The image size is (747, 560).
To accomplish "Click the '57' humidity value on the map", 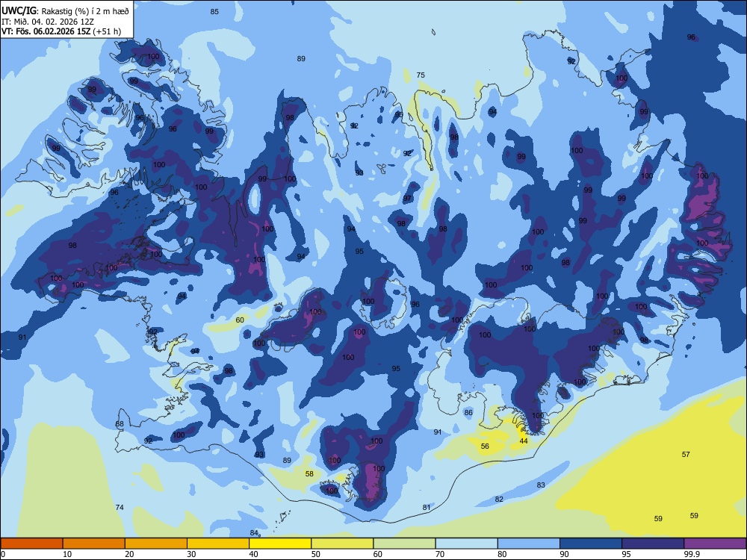I will [686, 454].
